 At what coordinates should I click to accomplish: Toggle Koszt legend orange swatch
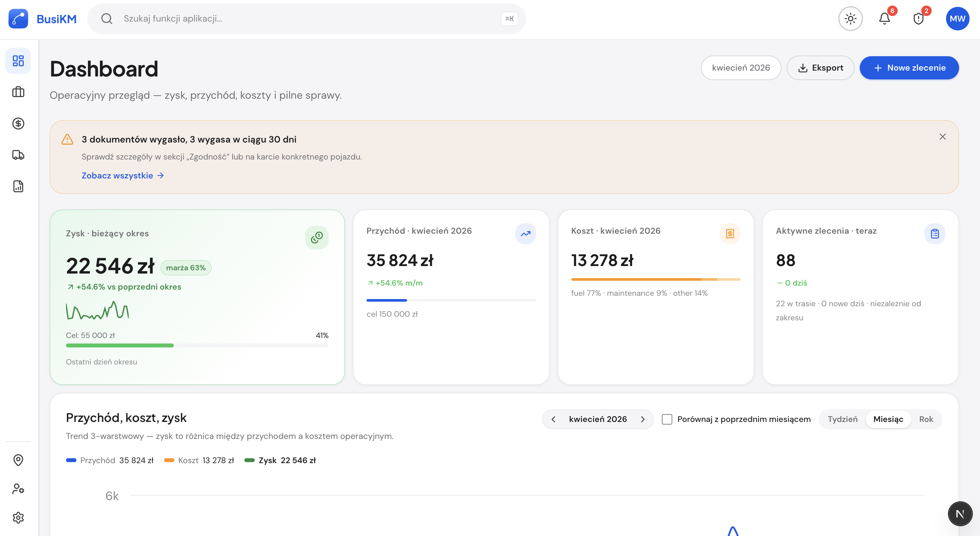tap(169, 460)
